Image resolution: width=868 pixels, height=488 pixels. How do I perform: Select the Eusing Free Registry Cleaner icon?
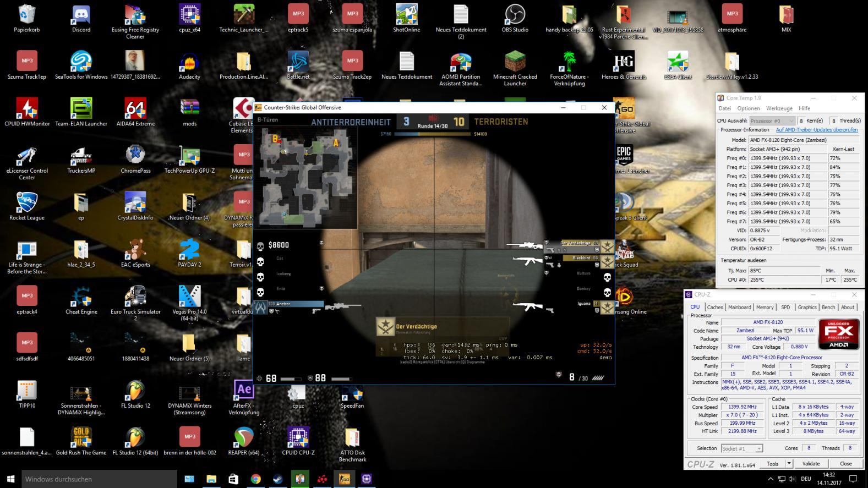[135, 21]
